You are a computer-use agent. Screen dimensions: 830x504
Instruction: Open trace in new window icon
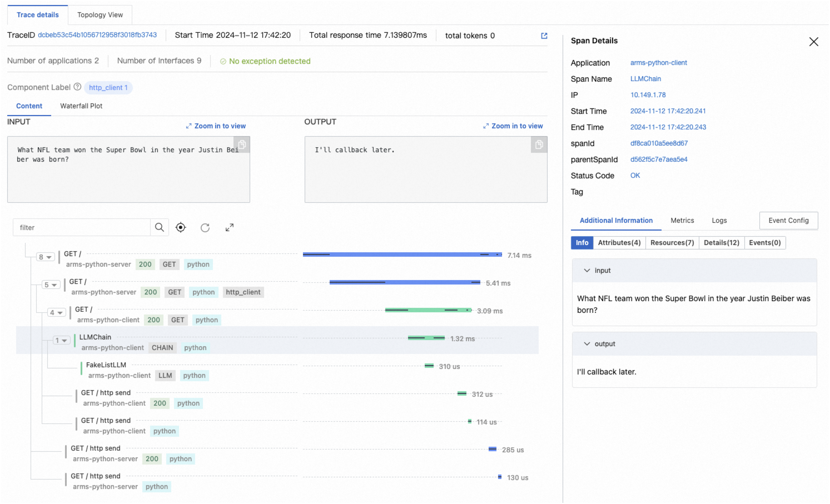click(x=544, y=36)
